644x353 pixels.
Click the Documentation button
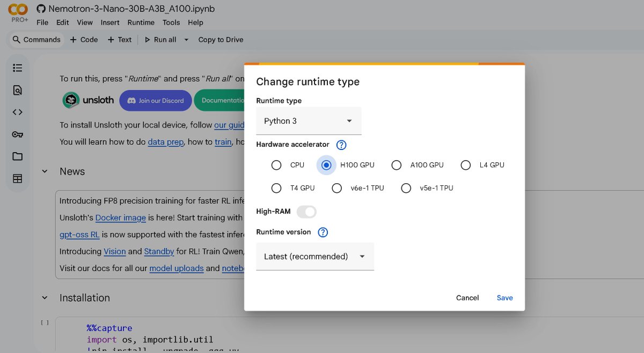coord(219,100)
